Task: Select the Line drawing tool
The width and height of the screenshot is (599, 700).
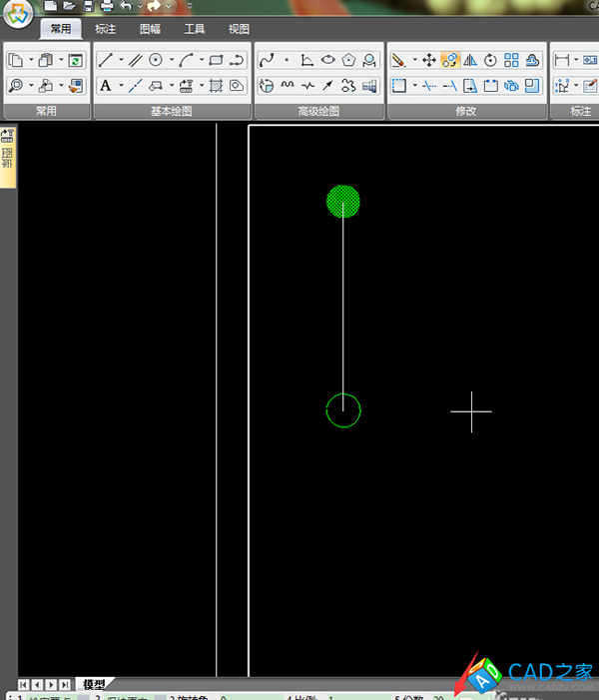Action: [x=105, y=61]
